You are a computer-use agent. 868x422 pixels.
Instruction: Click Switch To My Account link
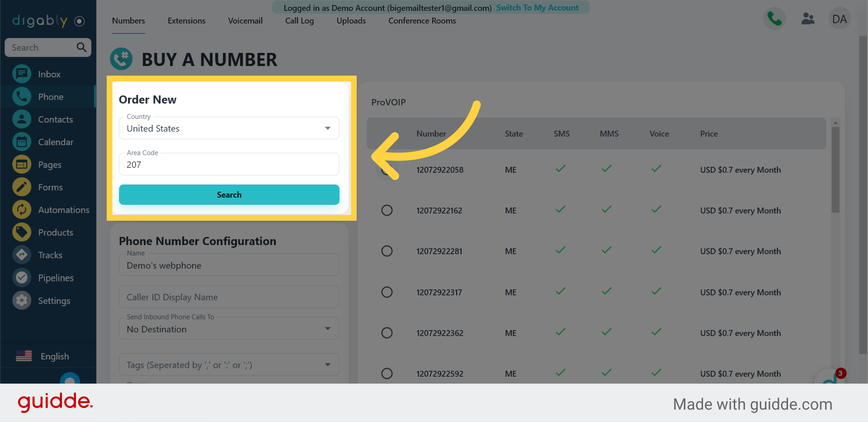(x=537, y=8)
